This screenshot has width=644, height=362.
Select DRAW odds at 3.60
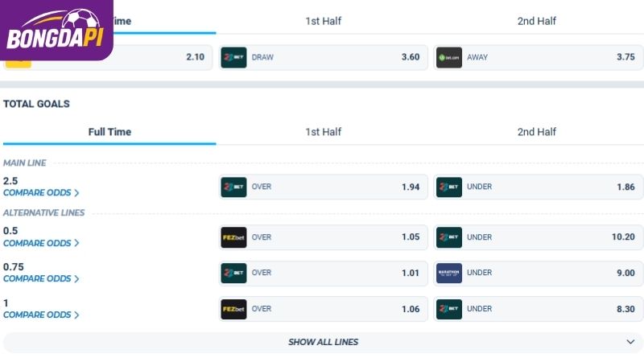pos(324,57)
